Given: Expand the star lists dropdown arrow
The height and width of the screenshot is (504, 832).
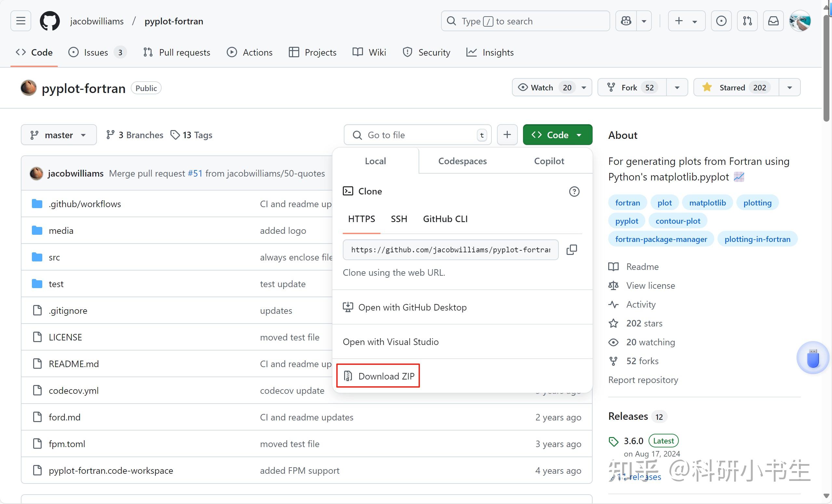Looking at the screenshot, I should coord(789,87).
